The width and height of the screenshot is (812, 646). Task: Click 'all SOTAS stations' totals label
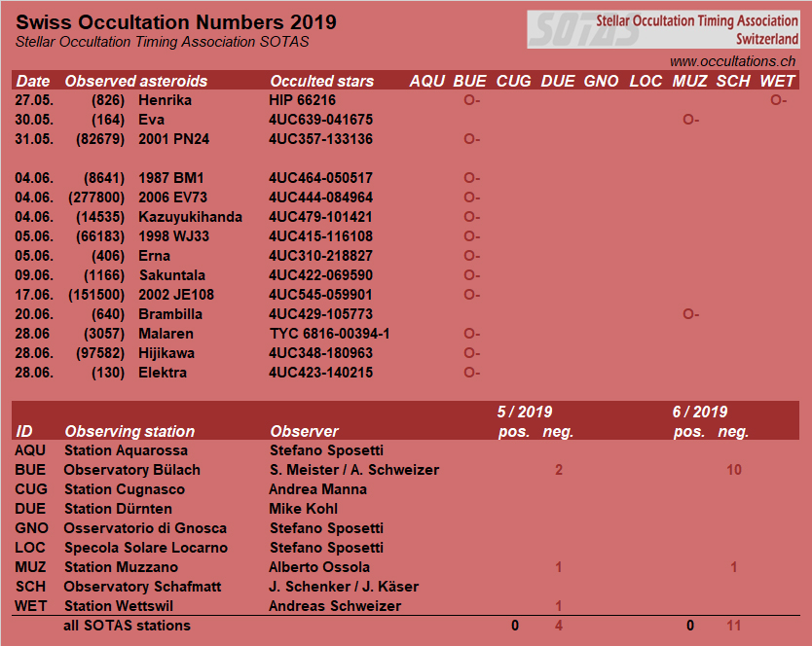click(x=127, y=626)
